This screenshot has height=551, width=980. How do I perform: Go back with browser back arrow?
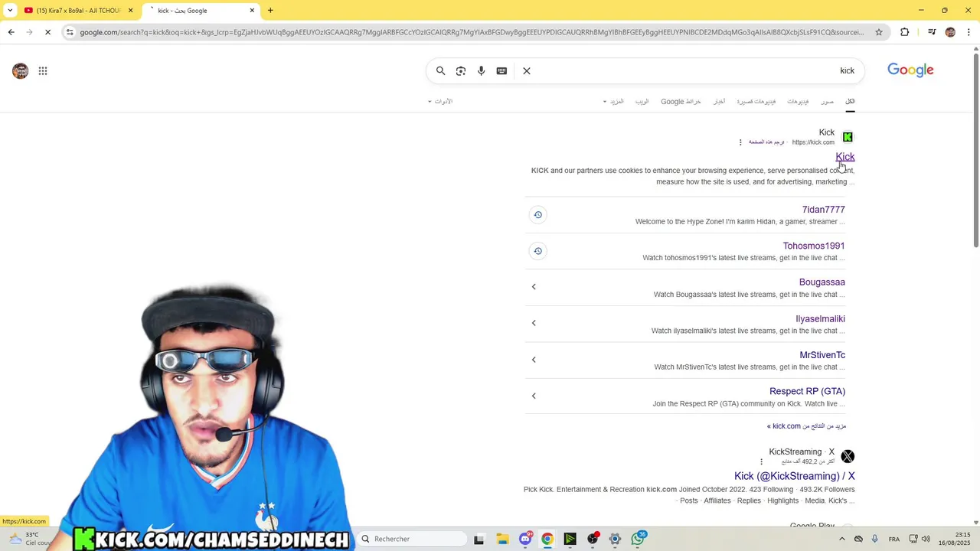point(11,32)
